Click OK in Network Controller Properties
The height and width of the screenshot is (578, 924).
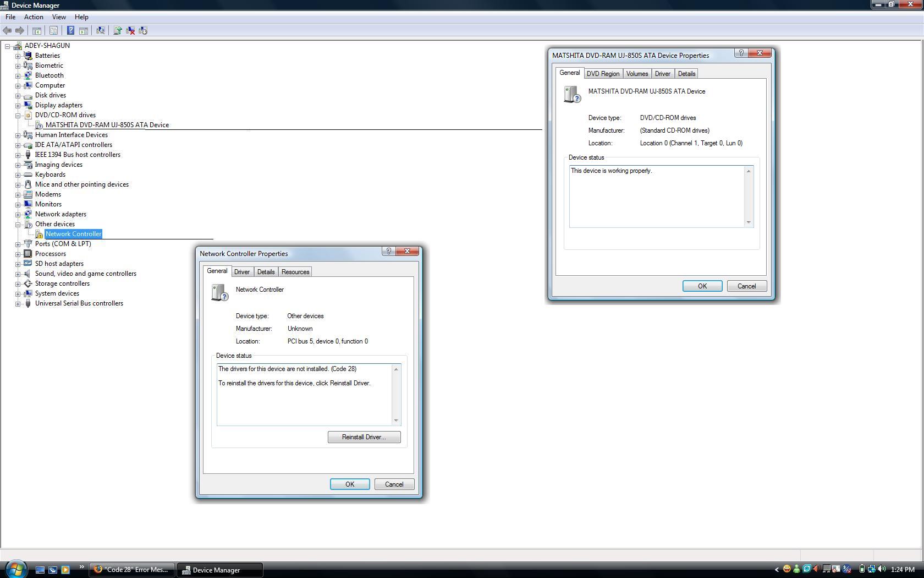[x=350, y=484]
